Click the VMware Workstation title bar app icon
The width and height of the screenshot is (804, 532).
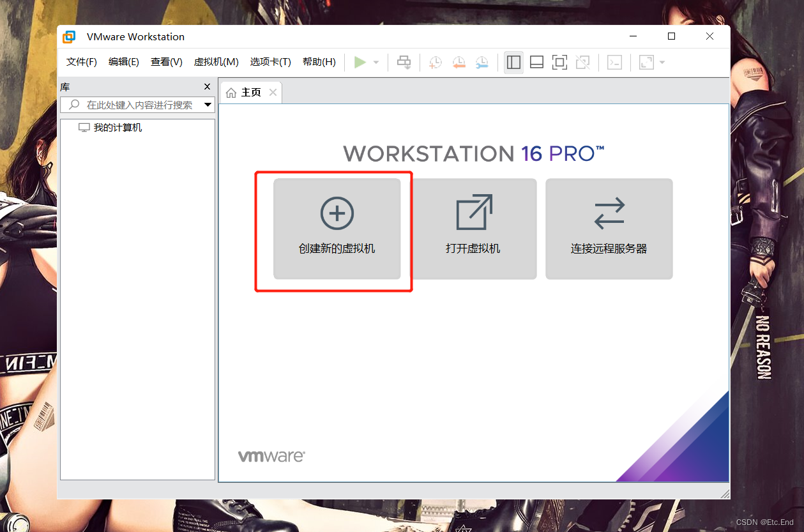[69, 37]
